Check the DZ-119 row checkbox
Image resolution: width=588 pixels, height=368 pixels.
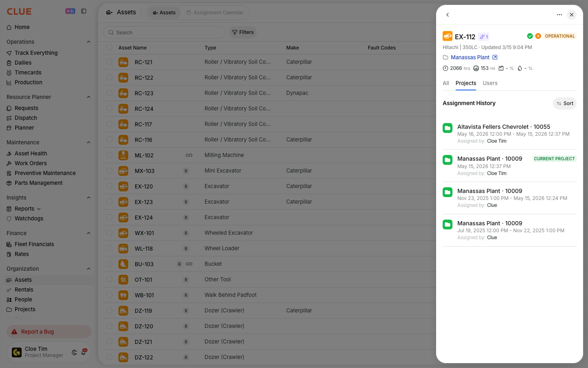pyautogui.click(x=109, y=310)
